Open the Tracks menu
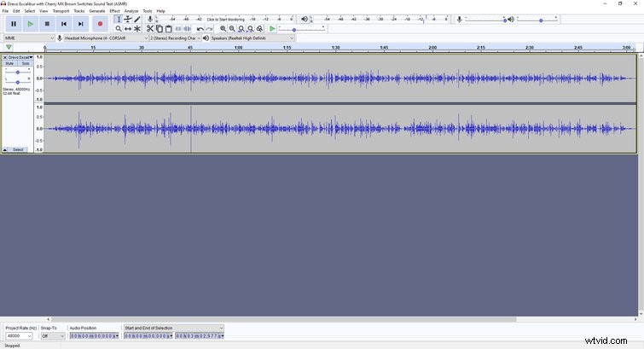The image size is (644, 349). (x=79, y=11)
